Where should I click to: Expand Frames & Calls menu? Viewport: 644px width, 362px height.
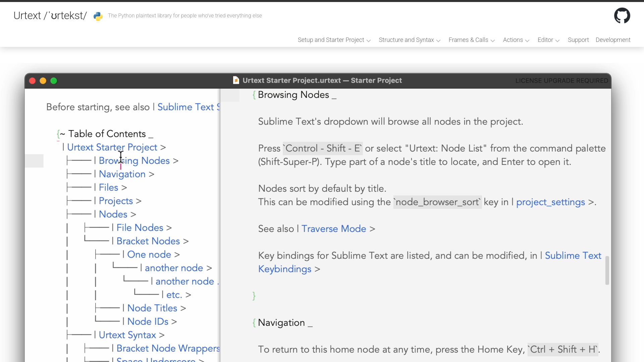tap(472, 40)
